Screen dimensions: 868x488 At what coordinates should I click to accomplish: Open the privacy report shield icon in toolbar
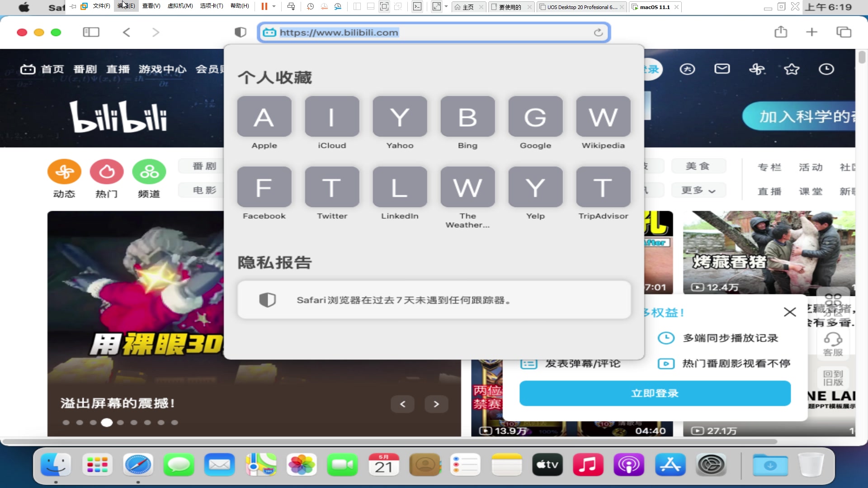point(241,32)
